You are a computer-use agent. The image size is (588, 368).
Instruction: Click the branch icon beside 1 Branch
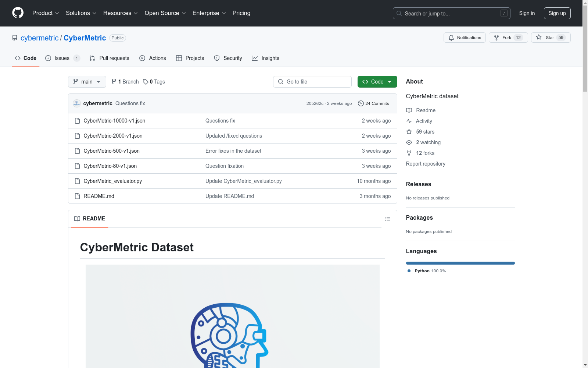tap(114, 82)
